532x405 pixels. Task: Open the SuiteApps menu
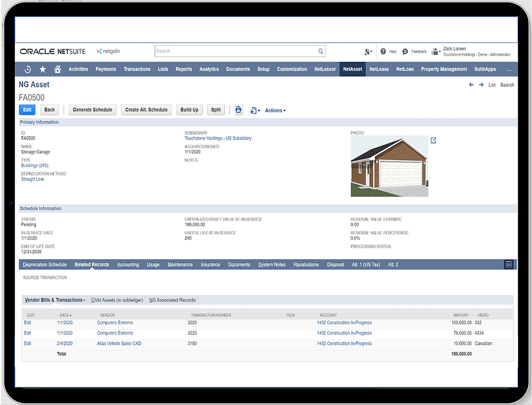pos(485,69)
